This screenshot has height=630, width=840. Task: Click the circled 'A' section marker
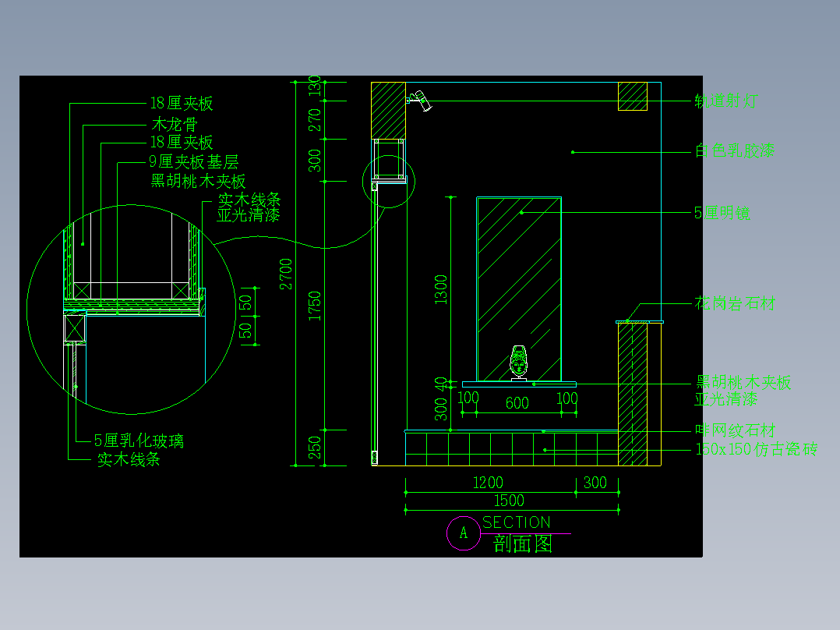tap(464, 533)
